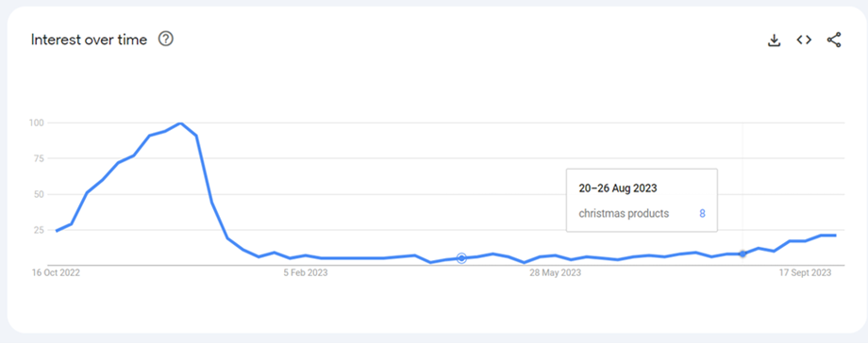The height and width of the screenshot is (343, 868).
Task: Click the peak of the blue trend line
Action: pos(180,122)
